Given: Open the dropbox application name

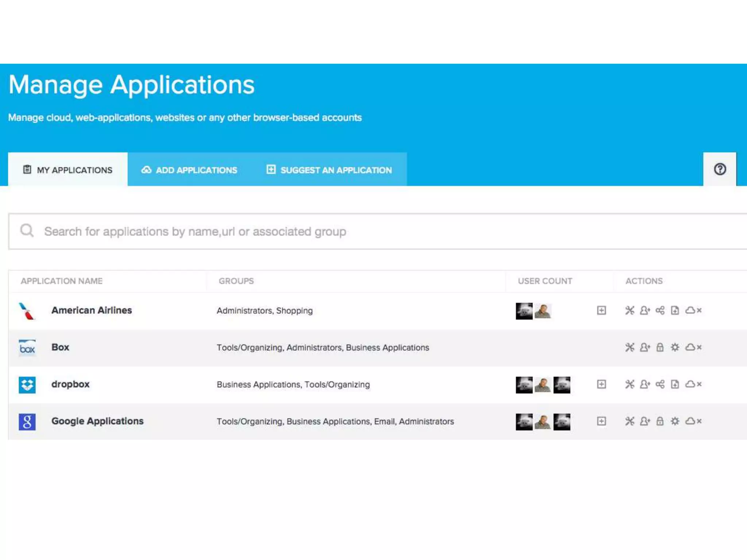Looking at the screenshot, I should (70, 384).
